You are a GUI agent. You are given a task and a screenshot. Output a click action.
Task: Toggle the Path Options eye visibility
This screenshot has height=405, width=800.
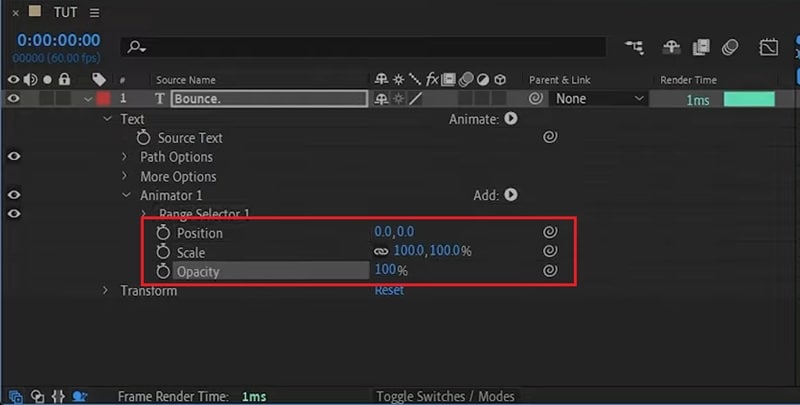point(14,156)
